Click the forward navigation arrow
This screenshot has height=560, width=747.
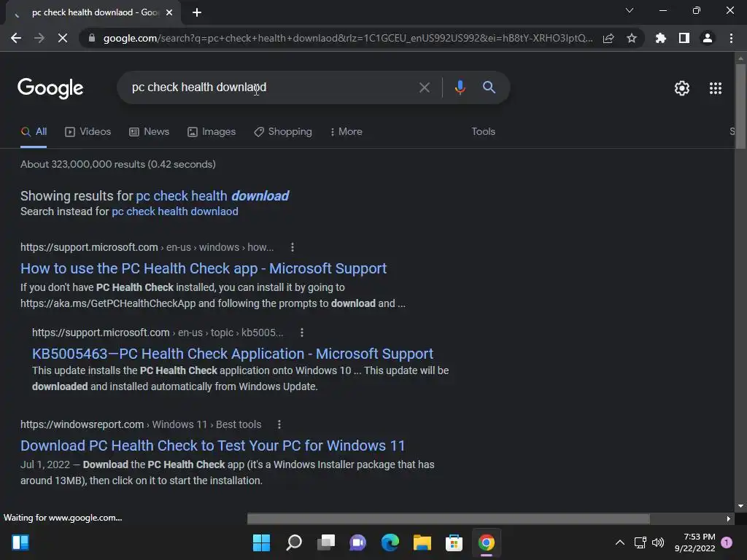(x=39, y=38)
